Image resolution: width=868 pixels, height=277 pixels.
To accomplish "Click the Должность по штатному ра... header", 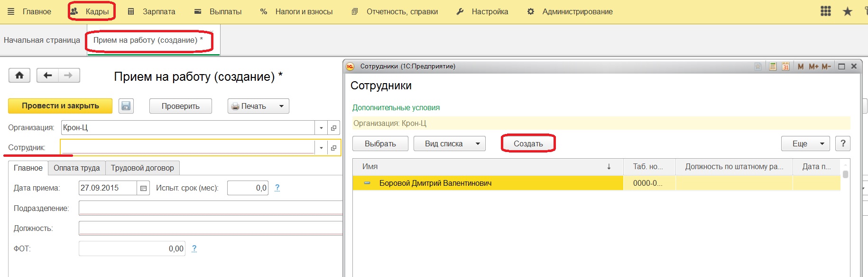I will click(x=734, y=166).
